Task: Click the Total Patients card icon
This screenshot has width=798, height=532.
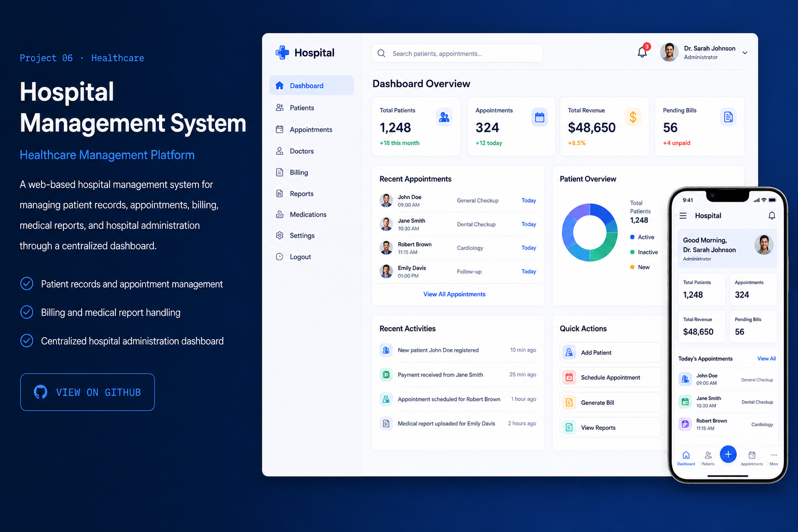Action: point(444,117)
